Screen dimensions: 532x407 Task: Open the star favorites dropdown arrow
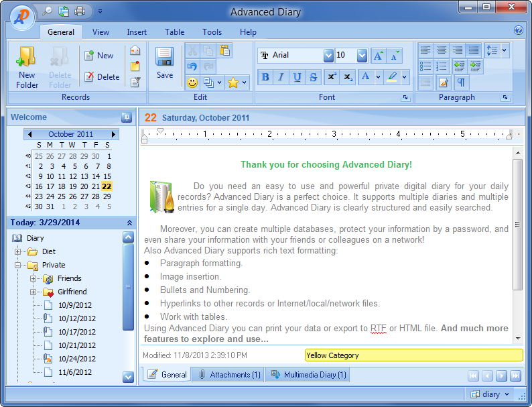(x=244, y=82)
